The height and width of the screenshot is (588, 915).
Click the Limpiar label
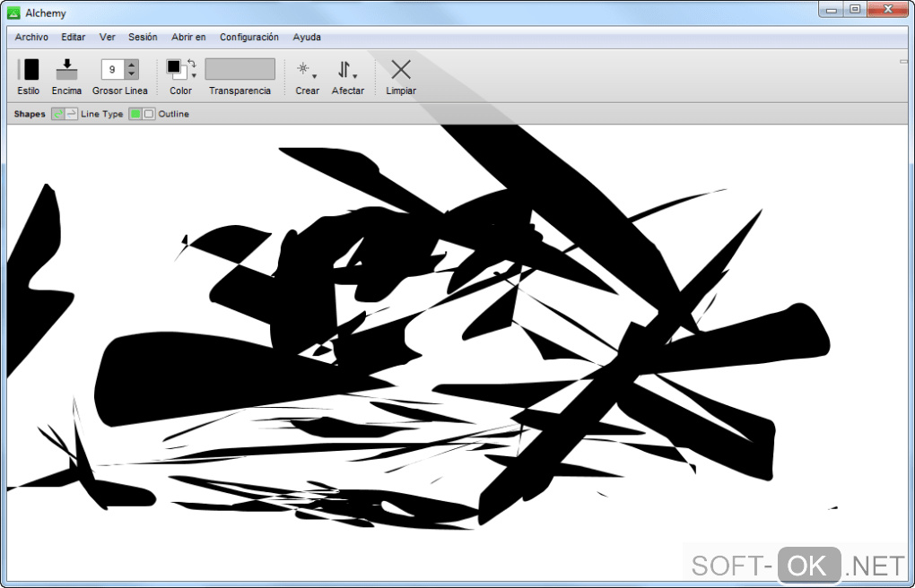click(401, 91)
